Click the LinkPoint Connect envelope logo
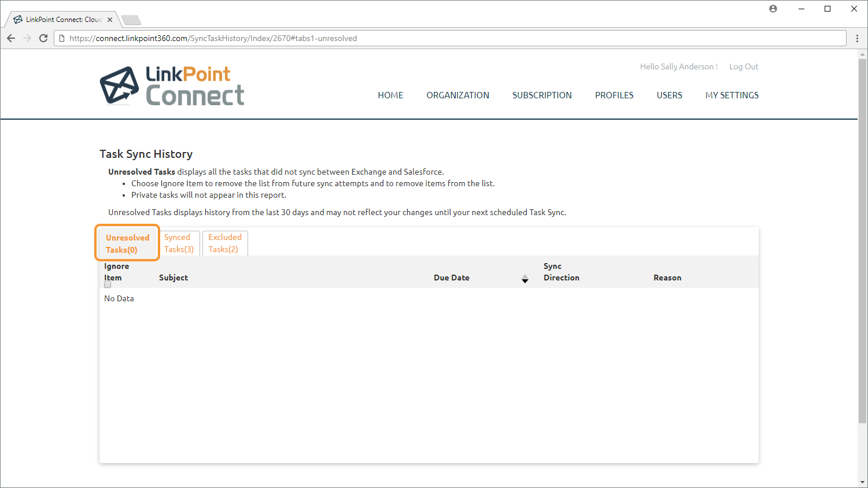 click(x=120, y=86)
